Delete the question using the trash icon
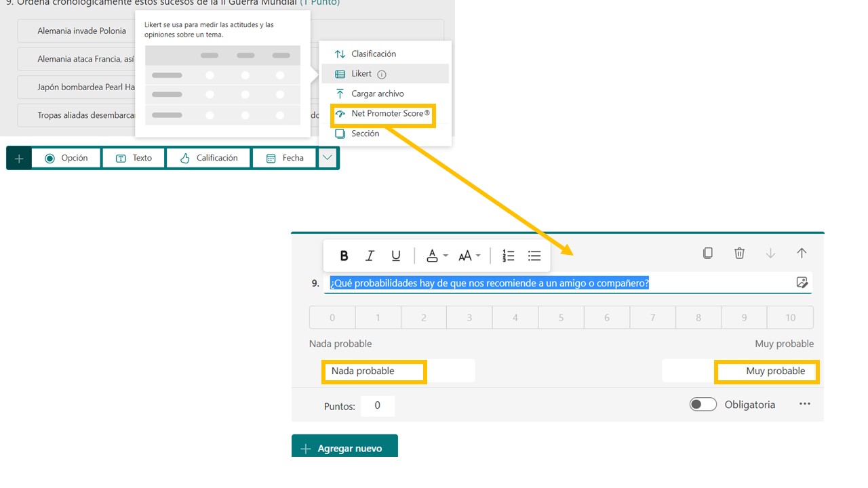This screenshot has width=868, height=488. (739, 253)
